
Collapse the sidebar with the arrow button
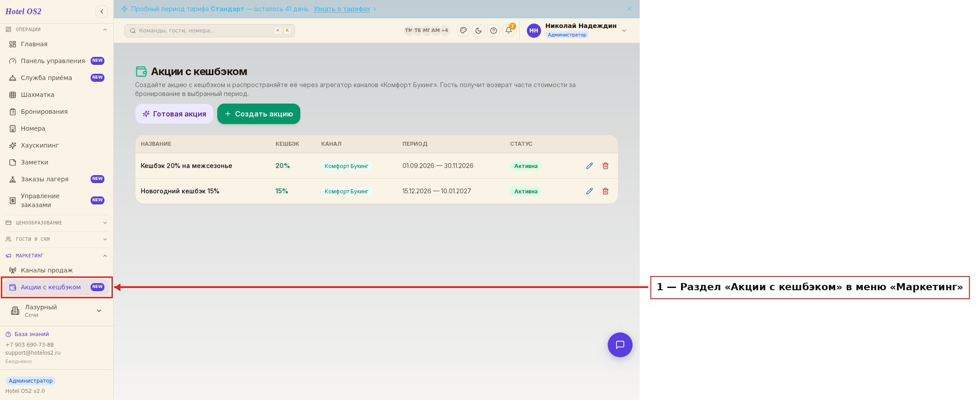102,12
